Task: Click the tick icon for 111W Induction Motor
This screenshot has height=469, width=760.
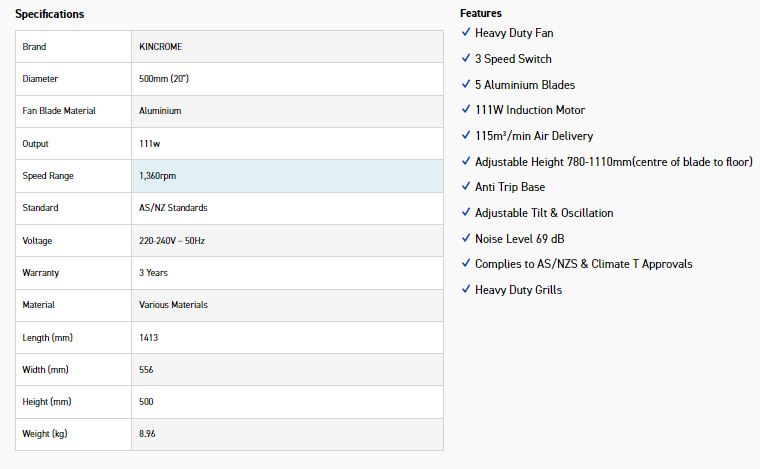Action: point(466,109)
